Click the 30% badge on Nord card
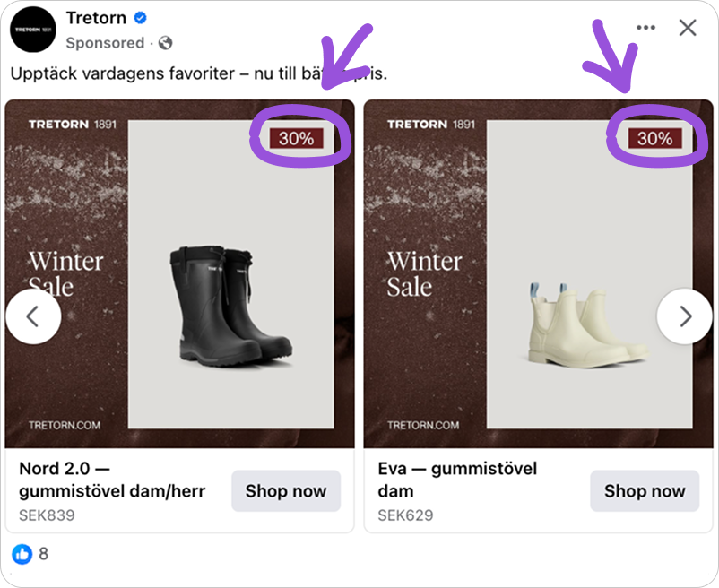The height and width of the screenshot is (588, 719). 296,138
